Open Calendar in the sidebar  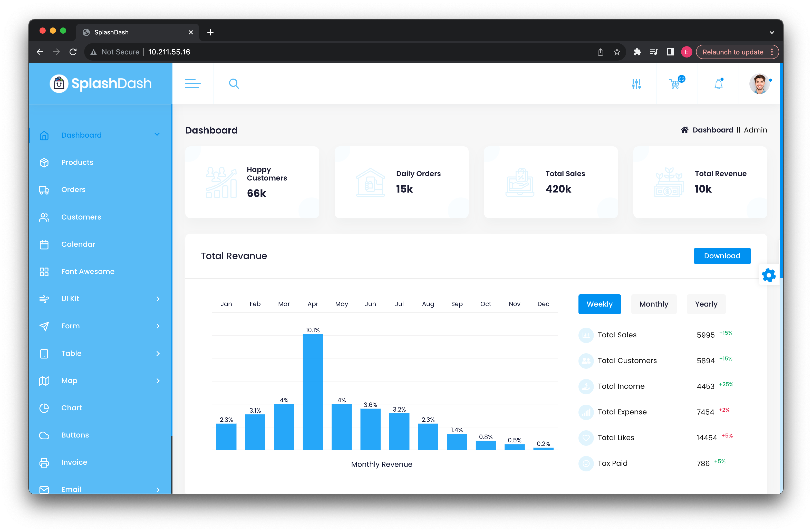[78, 244]
